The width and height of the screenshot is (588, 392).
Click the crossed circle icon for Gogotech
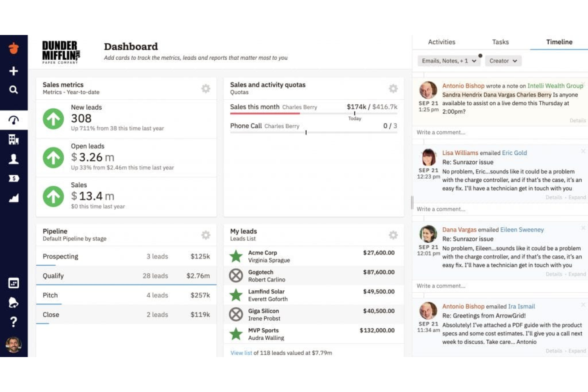236,276
